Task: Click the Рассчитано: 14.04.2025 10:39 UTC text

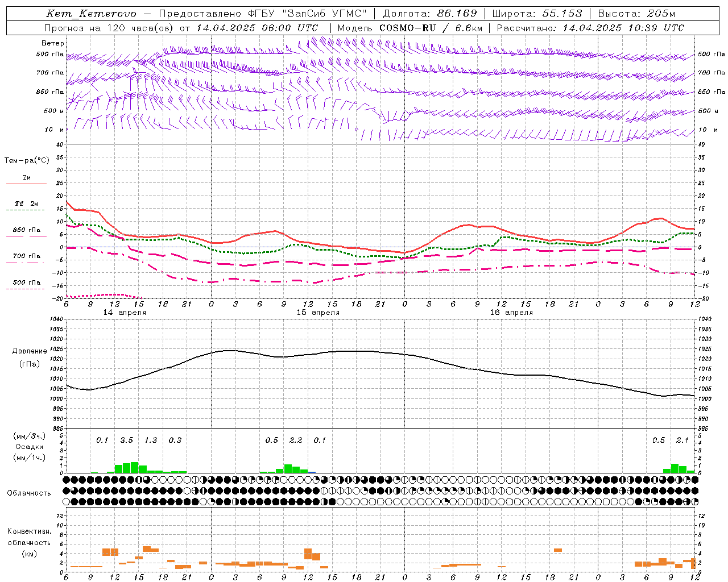Action: [x=590, y=28]
